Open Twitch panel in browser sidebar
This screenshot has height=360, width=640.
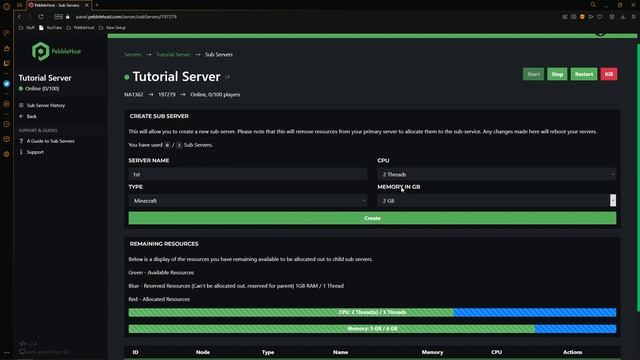[7, 63]
